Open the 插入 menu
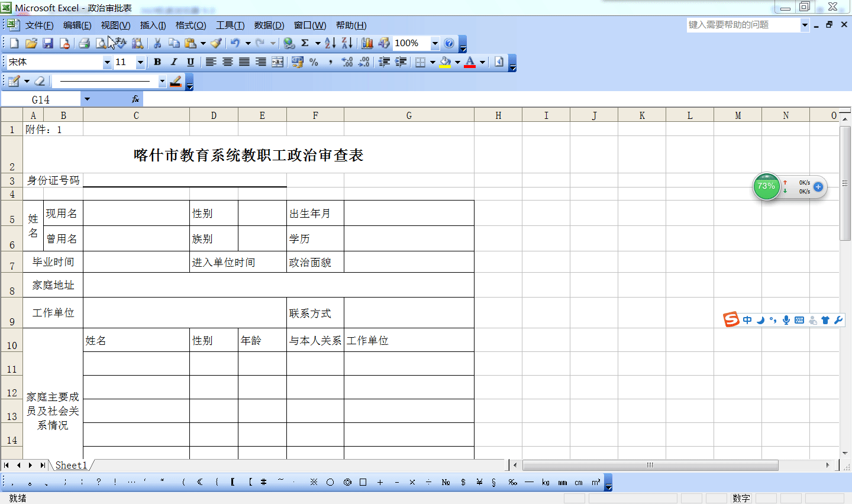 (152, 25)
